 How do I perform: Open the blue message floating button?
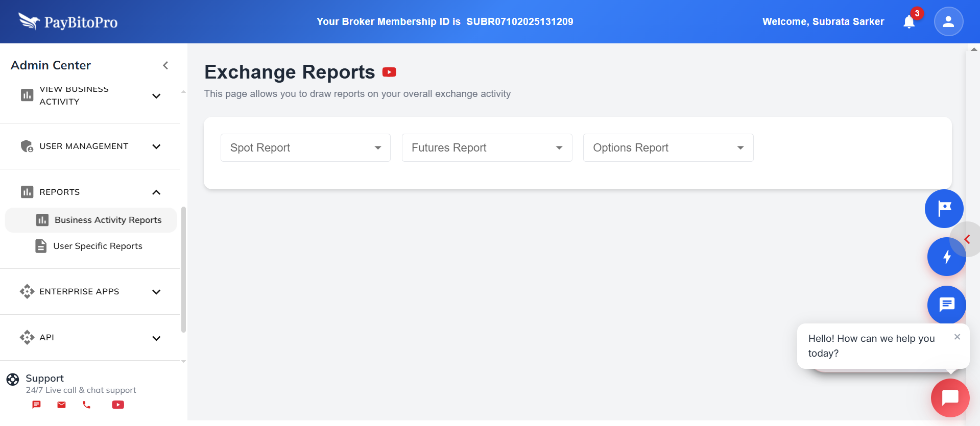coord(946,305)
